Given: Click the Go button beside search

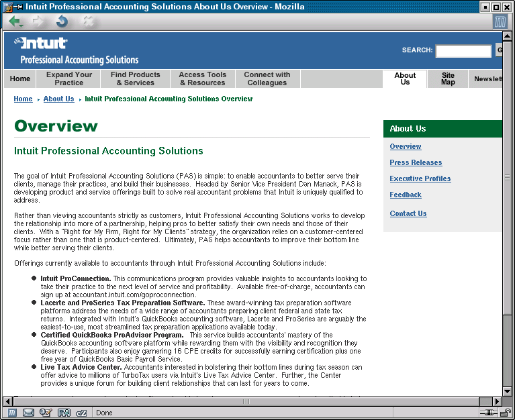Looking at the screenshot, I should (499, 50).
